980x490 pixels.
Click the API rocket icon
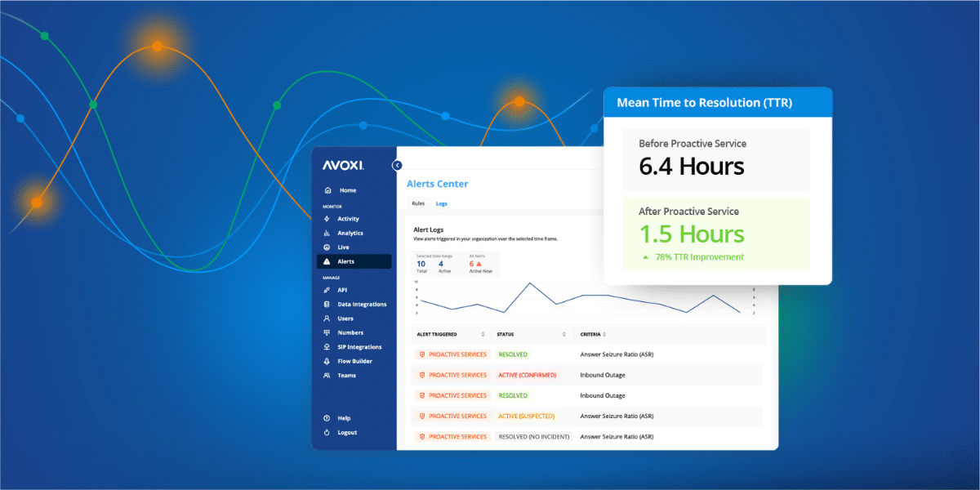point(327,290)
